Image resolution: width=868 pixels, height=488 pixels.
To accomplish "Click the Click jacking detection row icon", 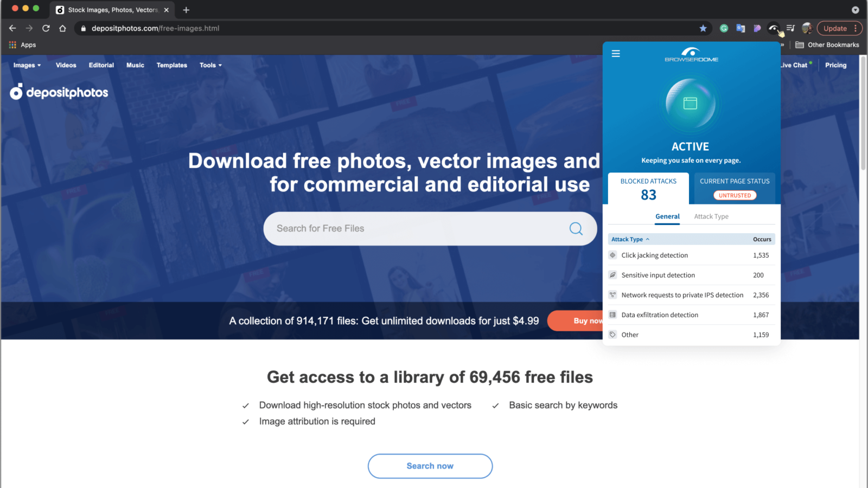I will 612,255.
